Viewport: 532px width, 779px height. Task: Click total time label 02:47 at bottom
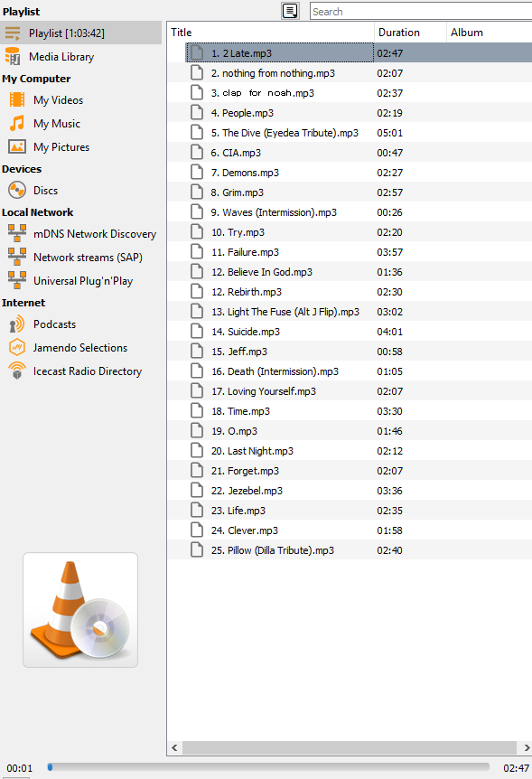coord(516,768)
